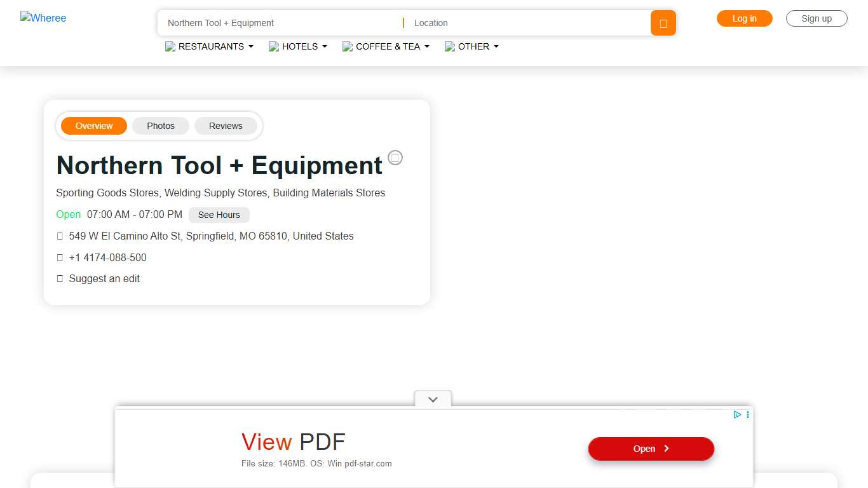Collapse the page section using the chevron

click(433, 399)
